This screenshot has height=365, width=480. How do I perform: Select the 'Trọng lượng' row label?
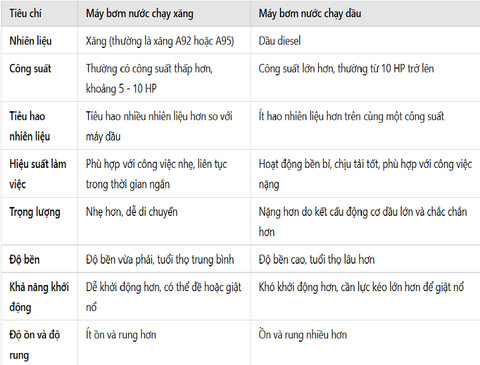pos(35,212)
